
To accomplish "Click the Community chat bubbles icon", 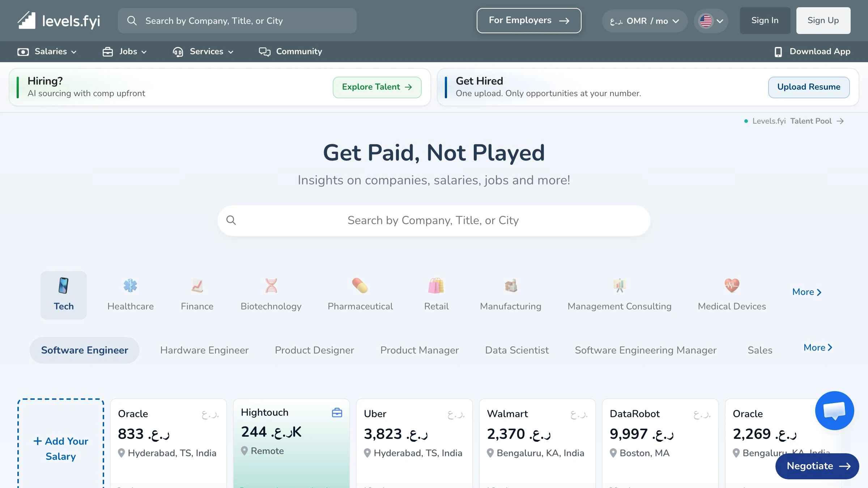I will click(264, 52).
